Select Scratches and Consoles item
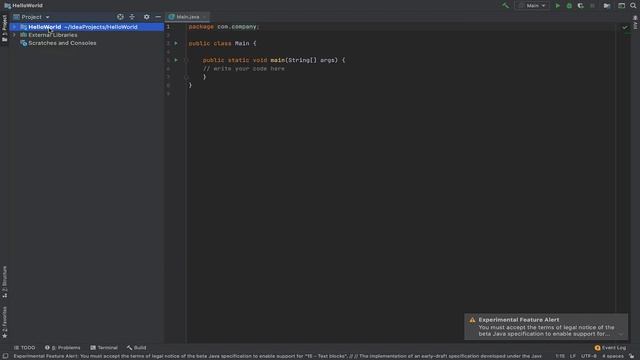640x360 pixels. (x=62, y=43)
